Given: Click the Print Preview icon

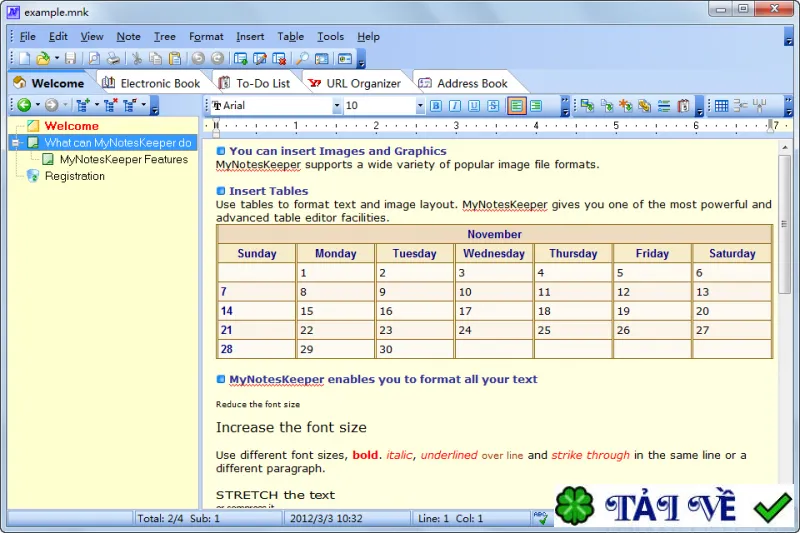Looking at the screenshot, I should [x=94, y=59].
